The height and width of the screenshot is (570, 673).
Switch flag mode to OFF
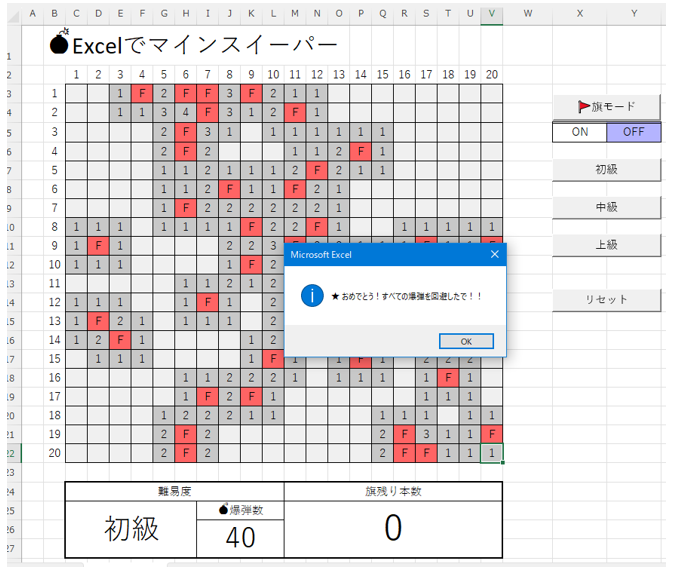point(634,132)
